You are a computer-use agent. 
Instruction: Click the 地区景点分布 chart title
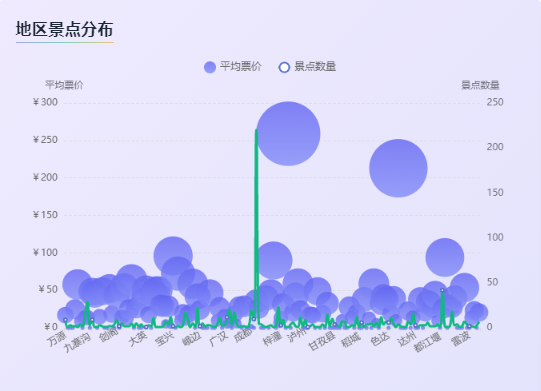(65, 29)
